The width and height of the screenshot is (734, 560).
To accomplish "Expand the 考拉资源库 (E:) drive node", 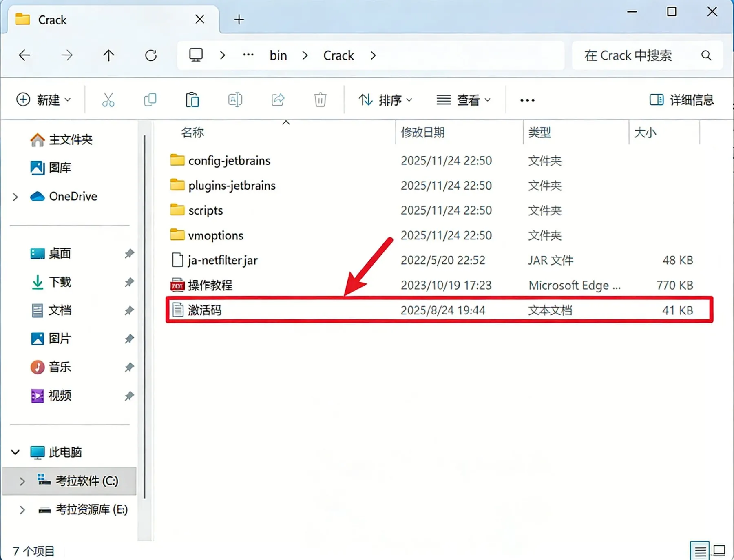I will pyautogui.click(x=22, y=510).
